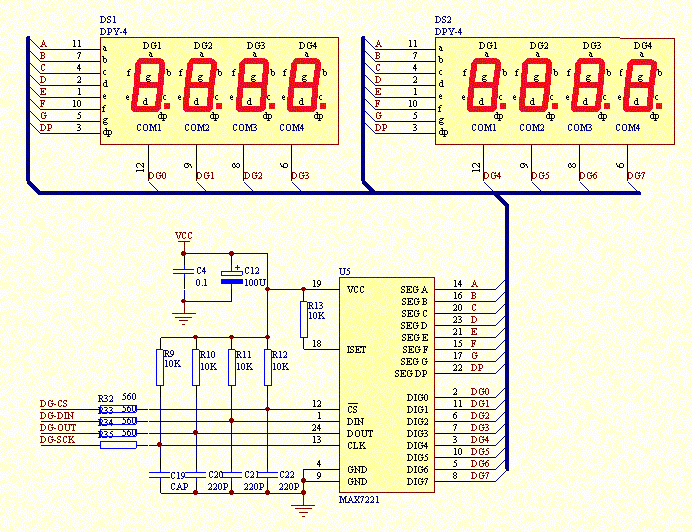Click the CLK pin name on U5

click(x=357, y=445)
